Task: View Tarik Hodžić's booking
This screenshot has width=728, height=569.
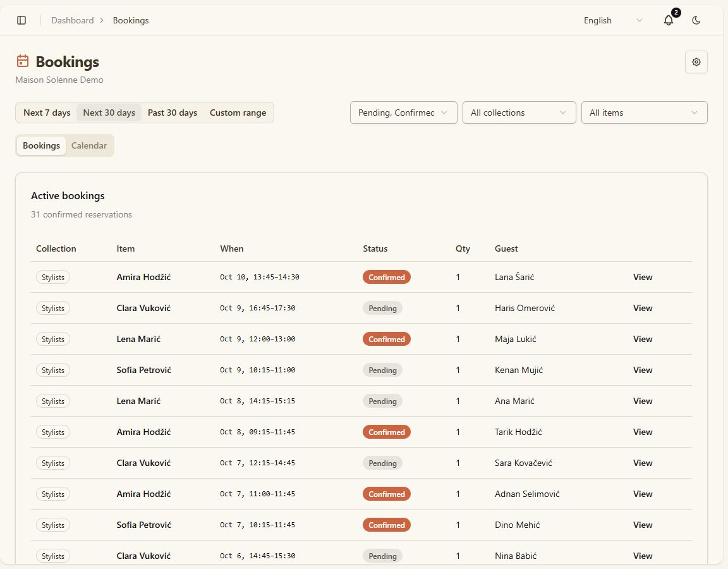Action: pyautogui.click(x=643, y=432)
